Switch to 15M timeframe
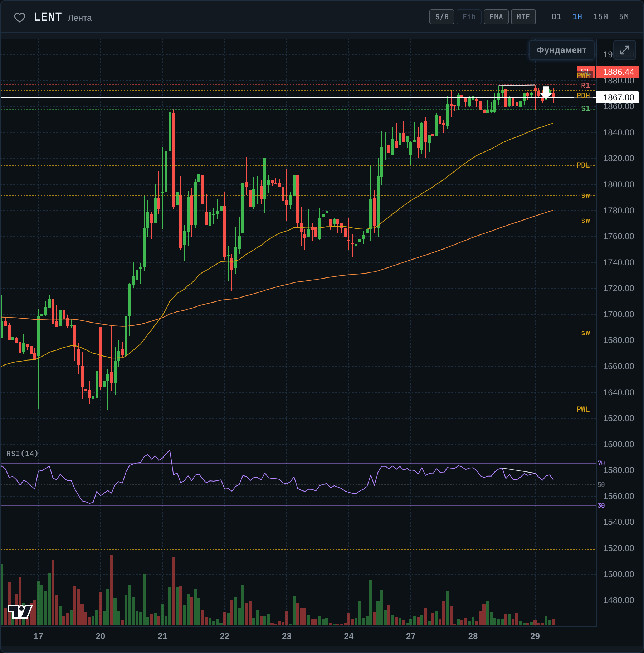The width and height of the screenshot is (644, 653). 601,17
